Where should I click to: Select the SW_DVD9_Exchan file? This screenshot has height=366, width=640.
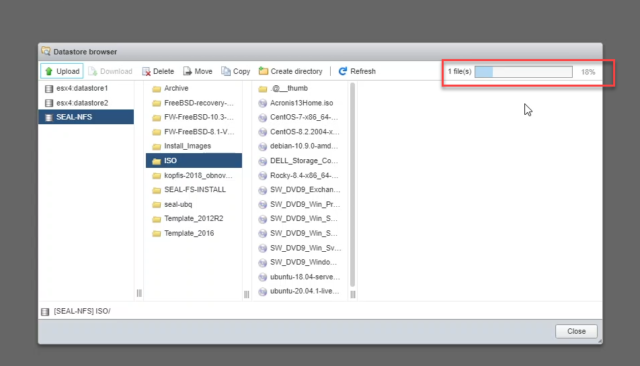pyautogui.click(x=300, y=190)
